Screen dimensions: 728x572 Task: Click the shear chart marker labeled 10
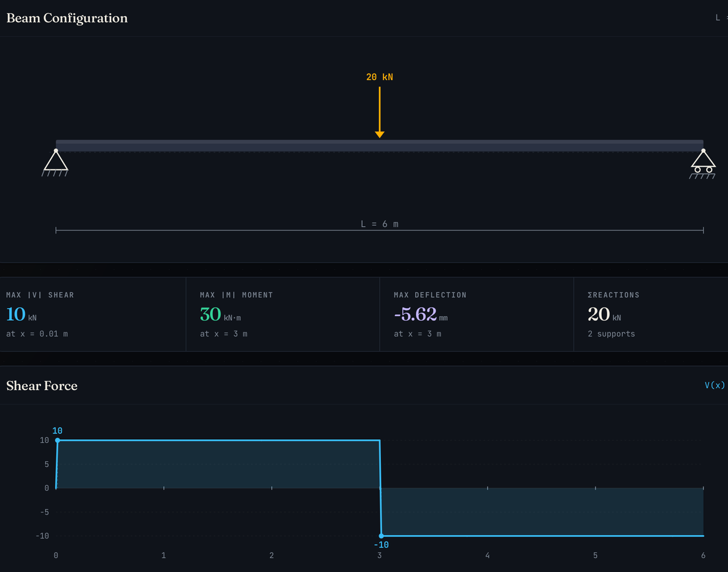pyautogui.click(x=57, y=440)
